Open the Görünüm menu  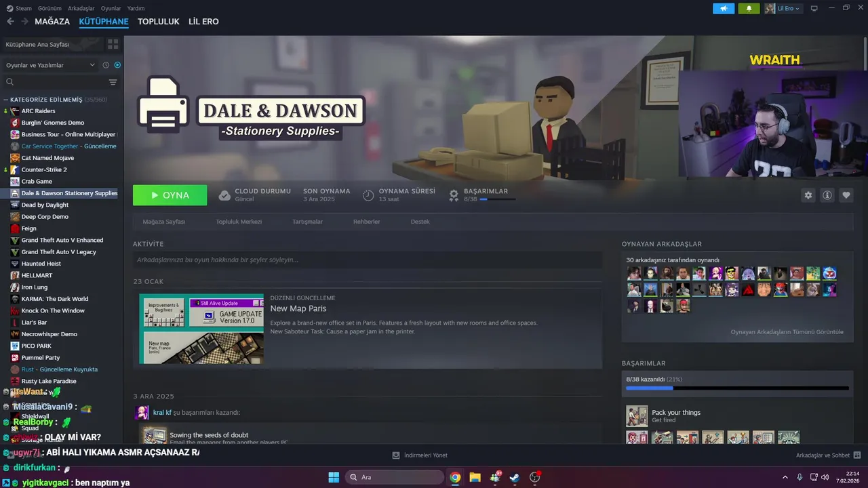click(x=50, y=8)
